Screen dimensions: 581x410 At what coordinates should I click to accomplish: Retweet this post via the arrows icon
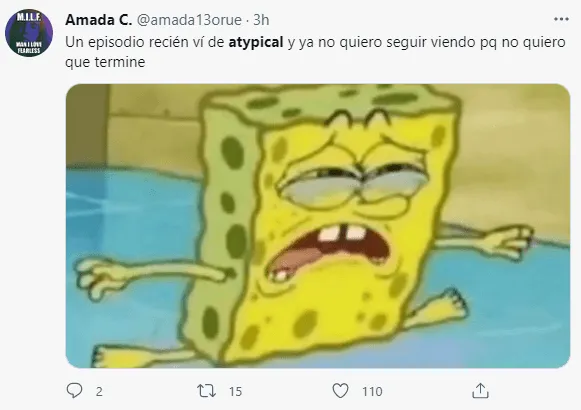coord(206,391)
